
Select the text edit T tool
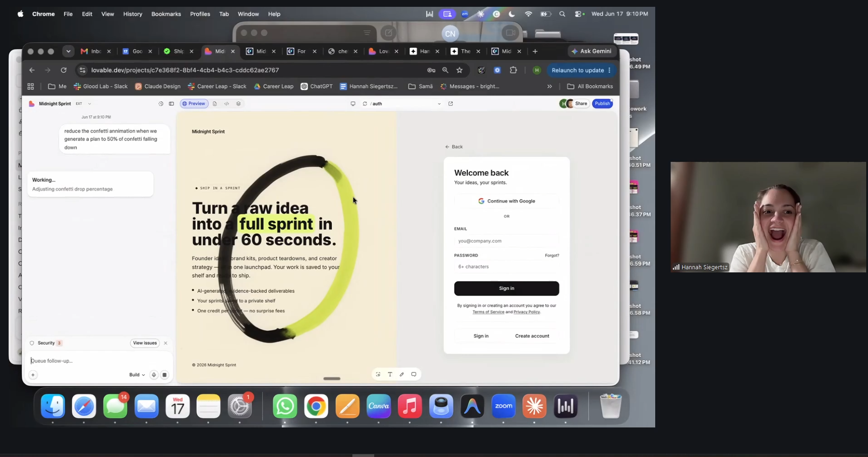click(x=390, y=374)
